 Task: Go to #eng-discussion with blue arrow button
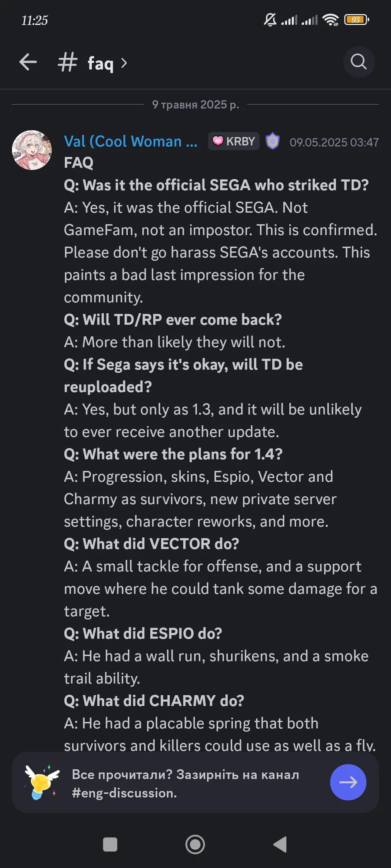coord(348,782)
